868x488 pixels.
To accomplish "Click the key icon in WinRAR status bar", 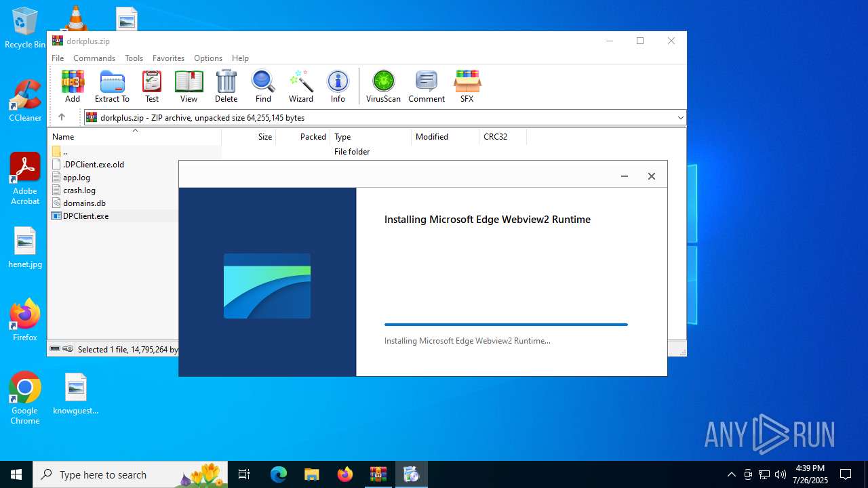I will 68,349.
